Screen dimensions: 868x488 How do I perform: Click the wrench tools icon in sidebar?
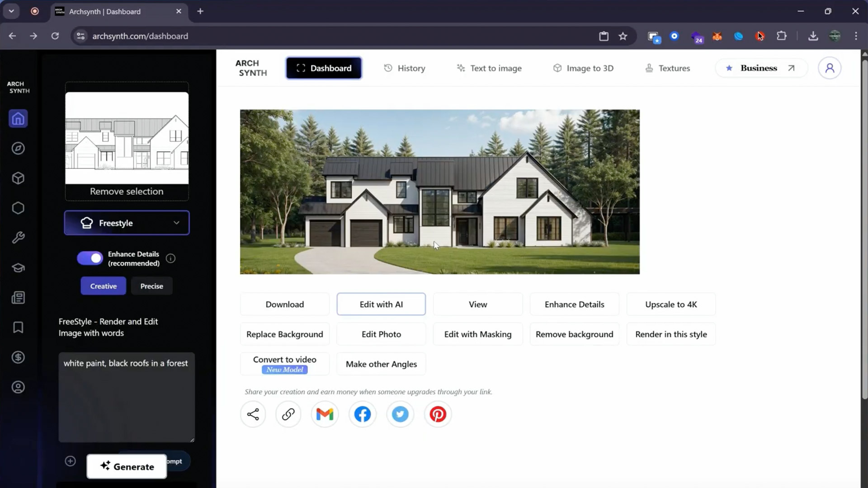click(18, 238)
